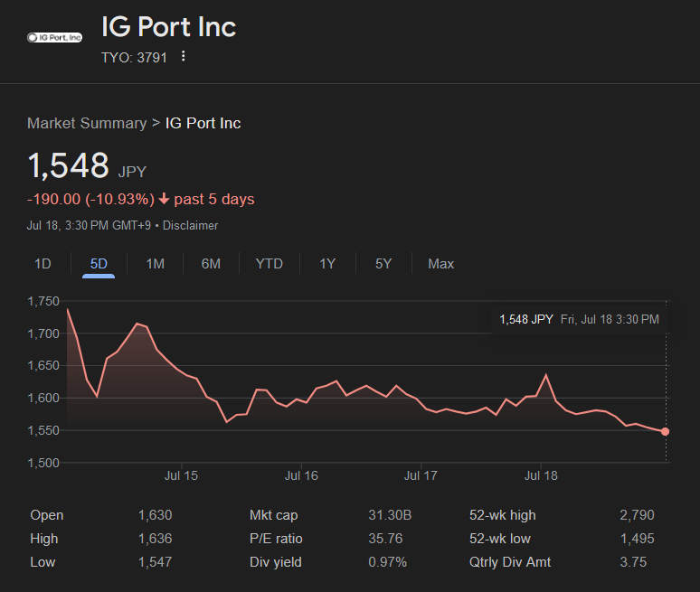700x592 pixels.
Task: Click the large 1,548 price figure
Action: click(68, 165)
